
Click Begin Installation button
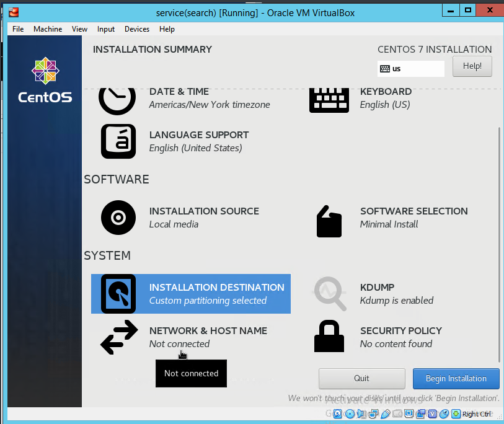pyautogui.click(x=456, y=378)
